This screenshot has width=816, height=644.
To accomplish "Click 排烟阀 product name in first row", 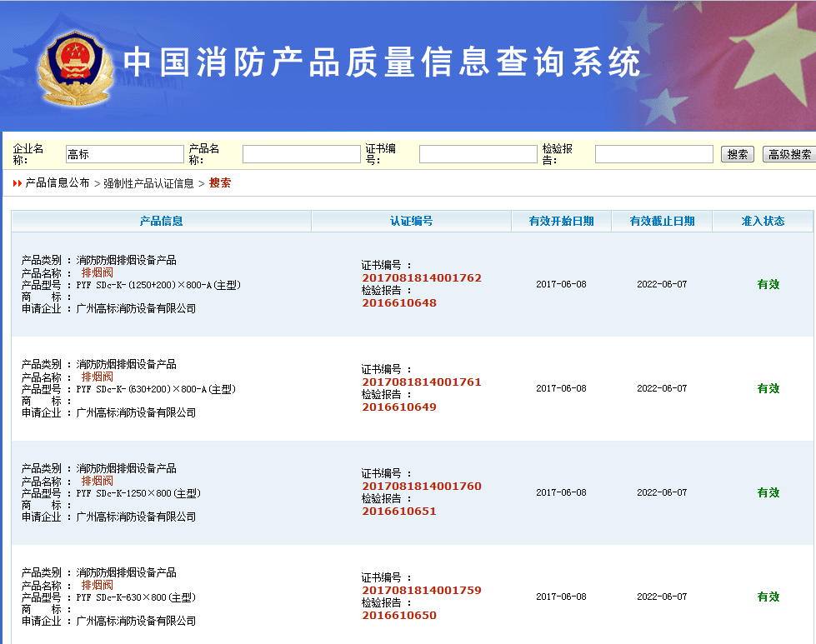I will (97, 272).
